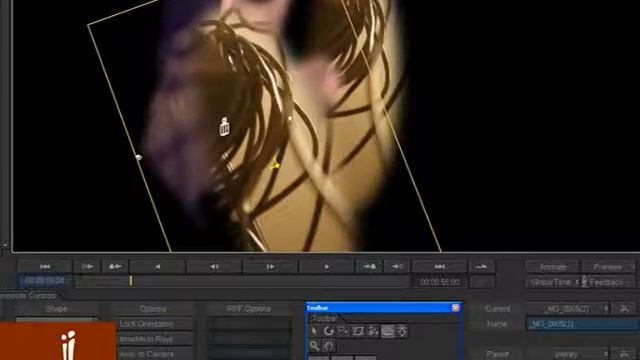Click the round handle on layer's left edge
The height and width of the screenshot is (360, 640).
tap(139, 157)
